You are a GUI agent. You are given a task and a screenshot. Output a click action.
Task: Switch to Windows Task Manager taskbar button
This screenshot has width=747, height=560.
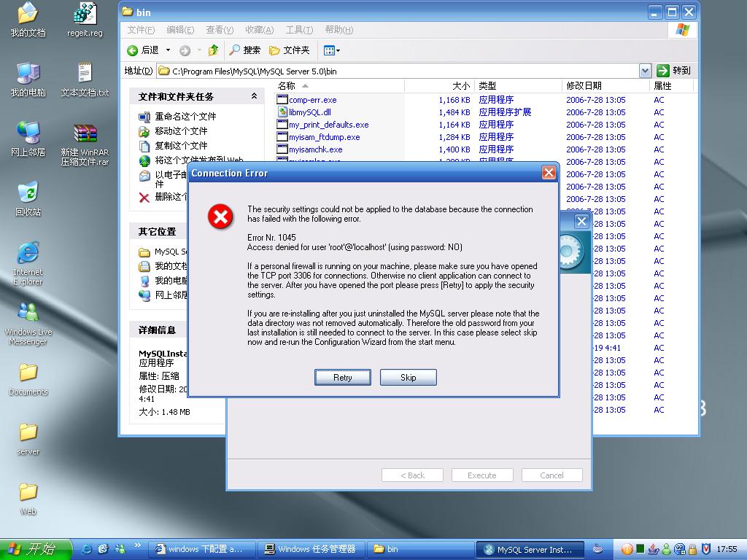(311, 549)
